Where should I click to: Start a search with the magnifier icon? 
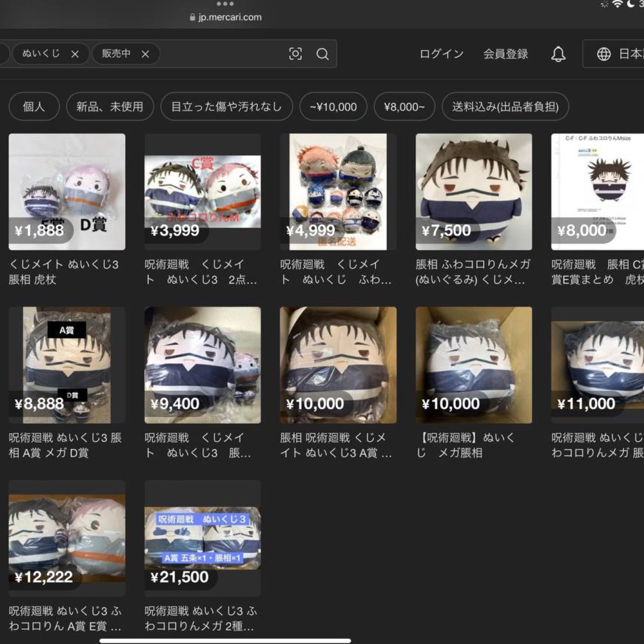click(x=322, y=54)
